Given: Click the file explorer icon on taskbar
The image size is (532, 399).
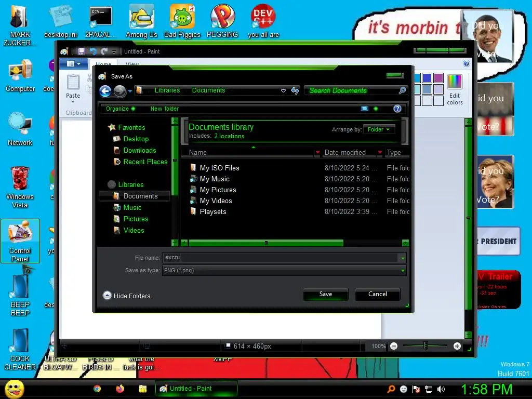Looking at the screenshot, I should [143, 389].
